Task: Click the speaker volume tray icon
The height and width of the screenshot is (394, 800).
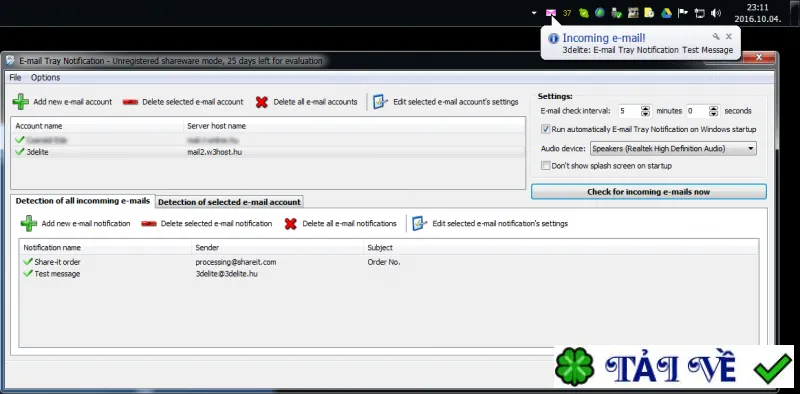Action: [716, 13]
